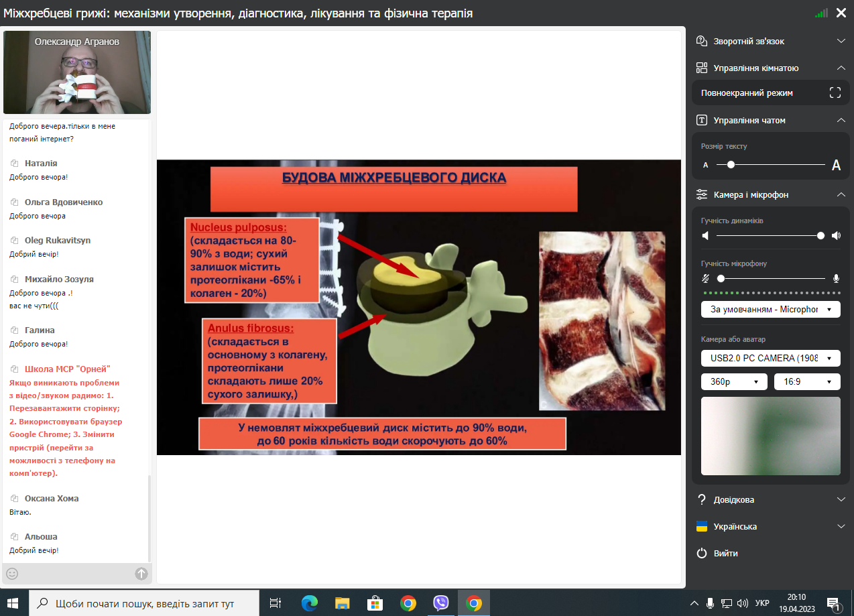Open the emoji picker in chat
854x616 pixels.
tap(12, 574)
